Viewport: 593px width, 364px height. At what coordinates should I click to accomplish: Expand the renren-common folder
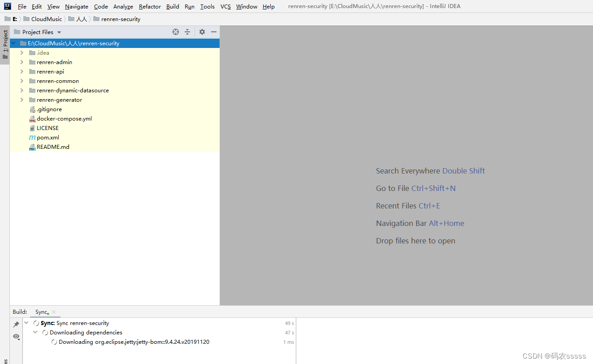pos(22,81)
